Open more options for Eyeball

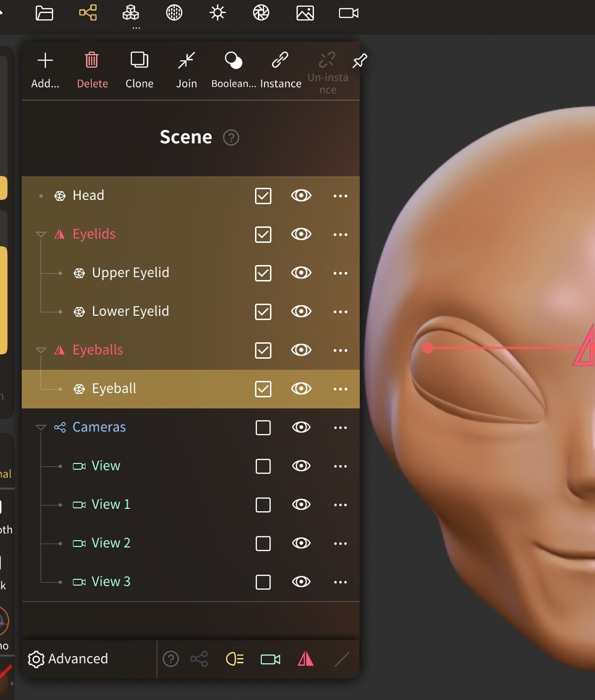[340, 389]
